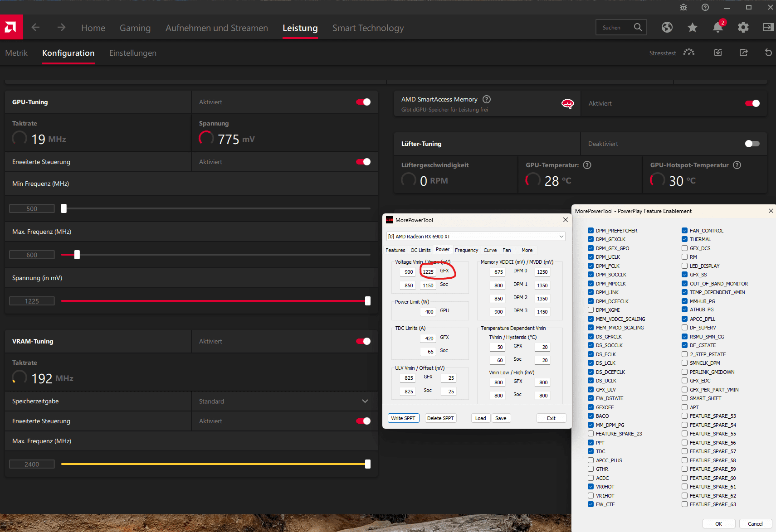The width and height of the screenshot is (776, 532).
Task: Check the GFX_DCS checkbox
Action: 684,248
